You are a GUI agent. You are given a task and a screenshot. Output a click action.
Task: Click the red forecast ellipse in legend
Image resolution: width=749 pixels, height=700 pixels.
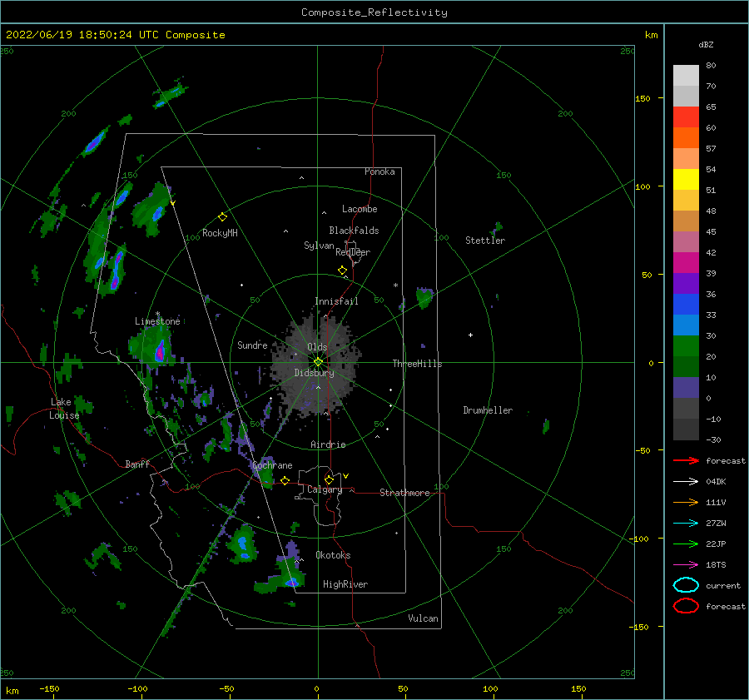pos(686,606)
